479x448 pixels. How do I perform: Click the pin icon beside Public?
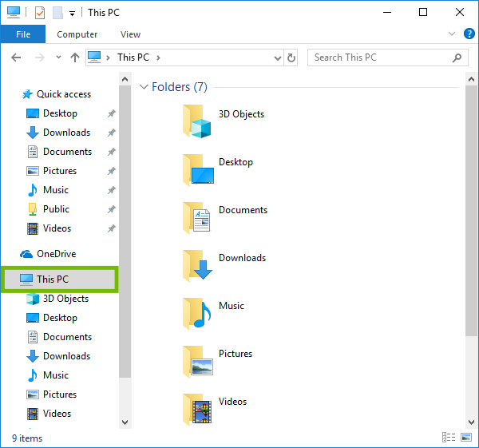[112, 209]
